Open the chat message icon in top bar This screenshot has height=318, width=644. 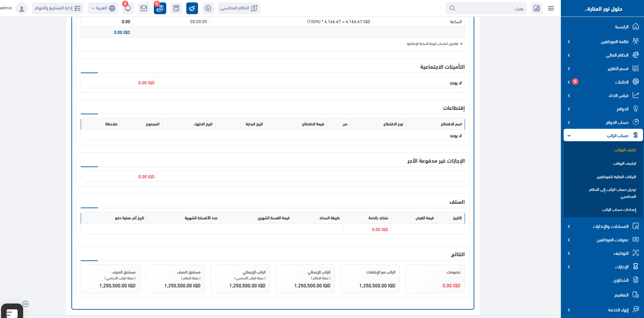(x=208, y=8)
